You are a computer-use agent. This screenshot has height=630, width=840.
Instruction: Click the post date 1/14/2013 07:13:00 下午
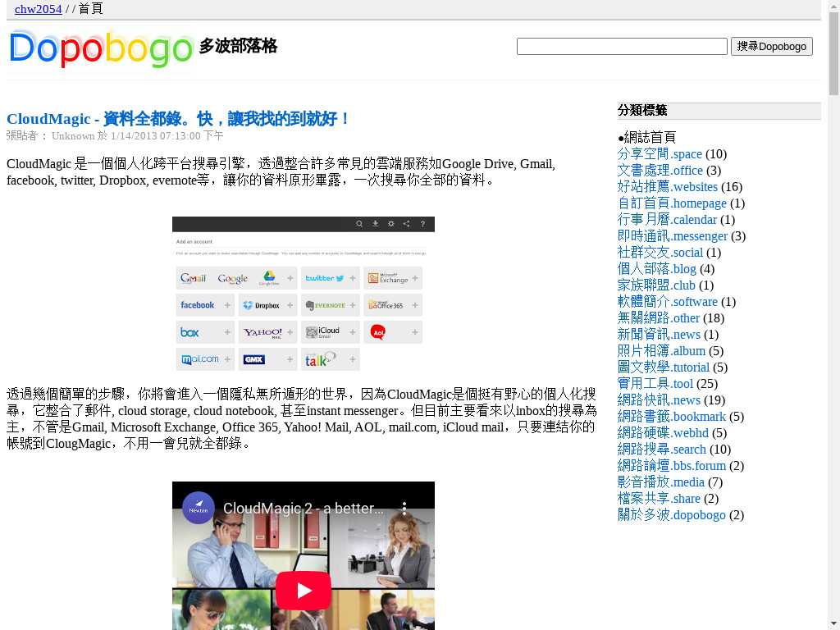click(x=167, y=136)
